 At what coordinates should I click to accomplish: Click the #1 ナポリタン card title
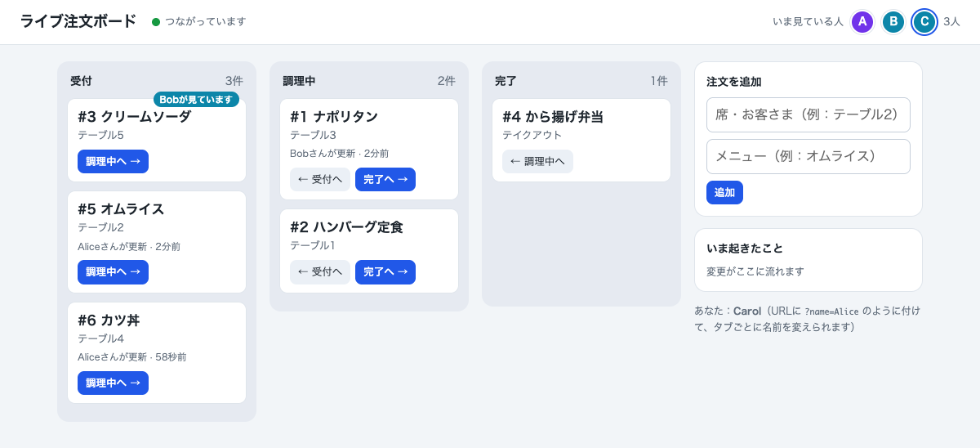pyautogui.click(x=334, y=117)
